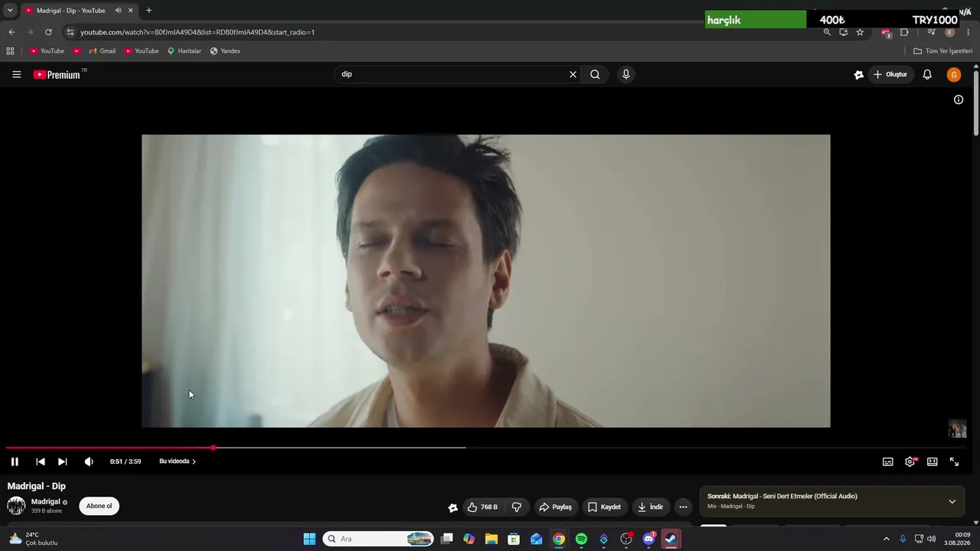The width and height of the screenshot is (980, 551).
Task: Open Yandex bookmark
Action: (226, 51)
